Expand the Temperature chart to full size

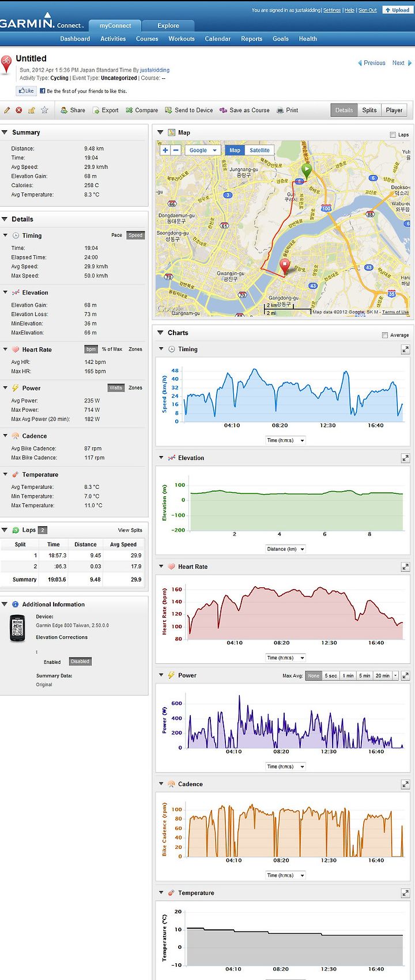coord(405,894)
